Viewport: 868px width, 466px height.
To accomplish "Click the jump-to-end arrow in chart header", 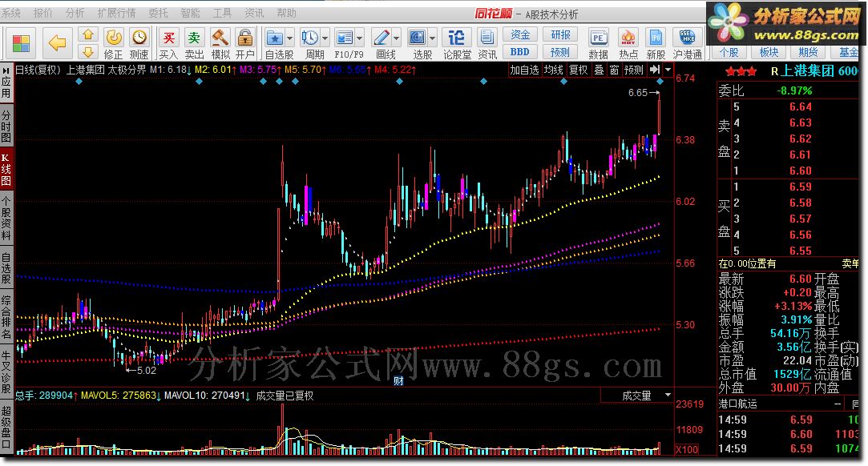I will tap(655, 70).
